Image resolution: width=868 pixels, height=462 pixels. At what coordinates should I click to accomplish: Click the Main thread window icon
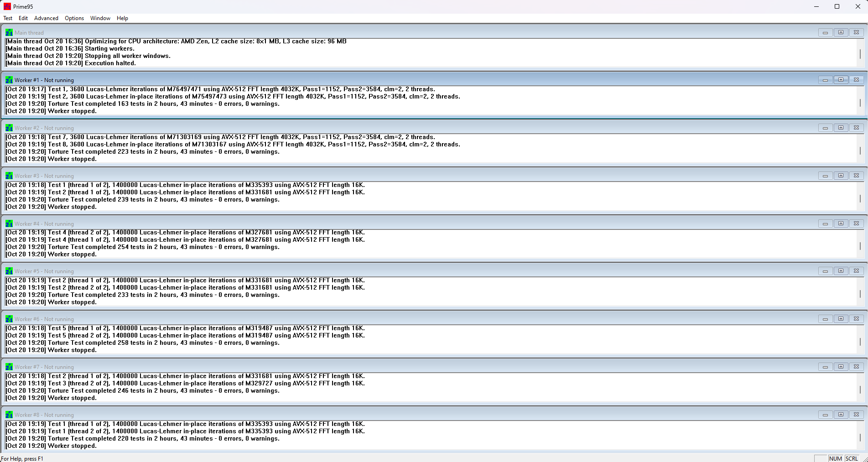[x=9, y=32]
